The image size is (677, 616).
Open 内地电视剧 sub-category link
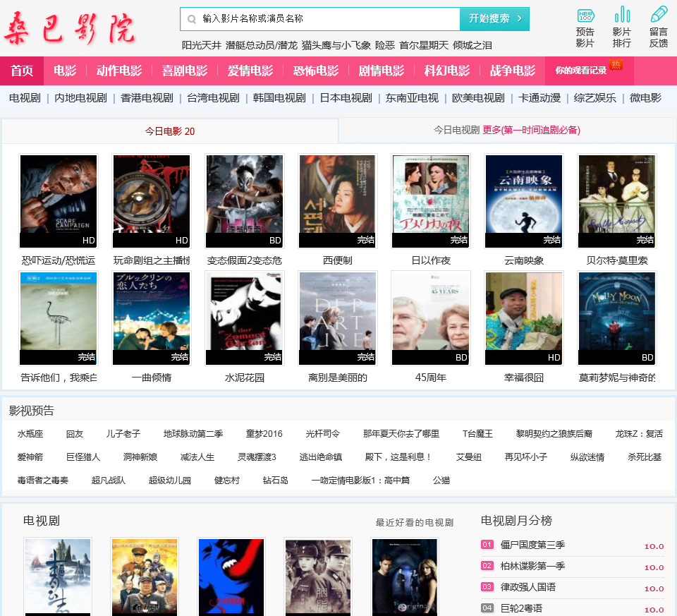tap(80, 98)
